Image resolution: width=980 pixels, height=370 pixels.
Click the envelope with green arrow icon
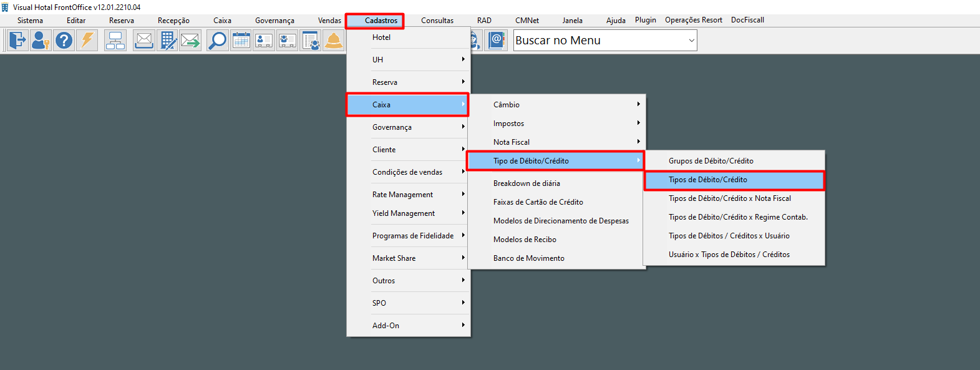click(x=190, y=41)
